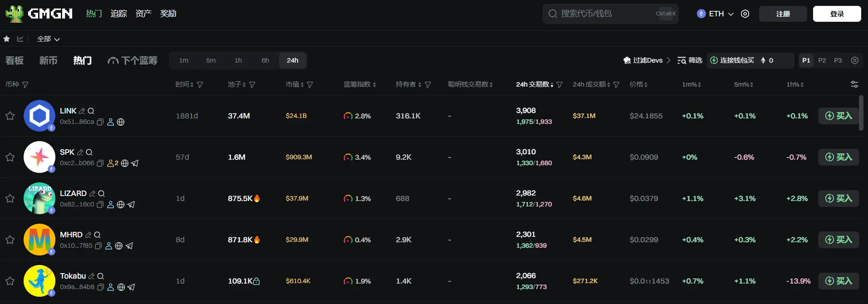Buy SPK with the 买入 button
This screenshot has width=868, height=304.
(838, 157)
